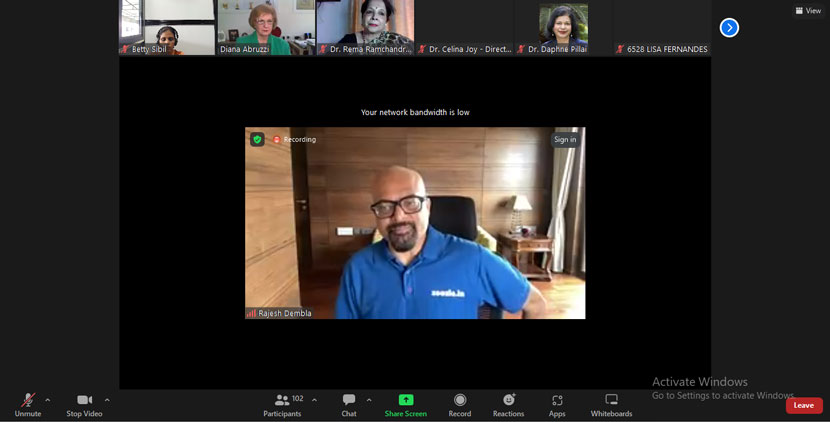Open the Chat panel
830x422 pixels.
(x=348, y=404)
